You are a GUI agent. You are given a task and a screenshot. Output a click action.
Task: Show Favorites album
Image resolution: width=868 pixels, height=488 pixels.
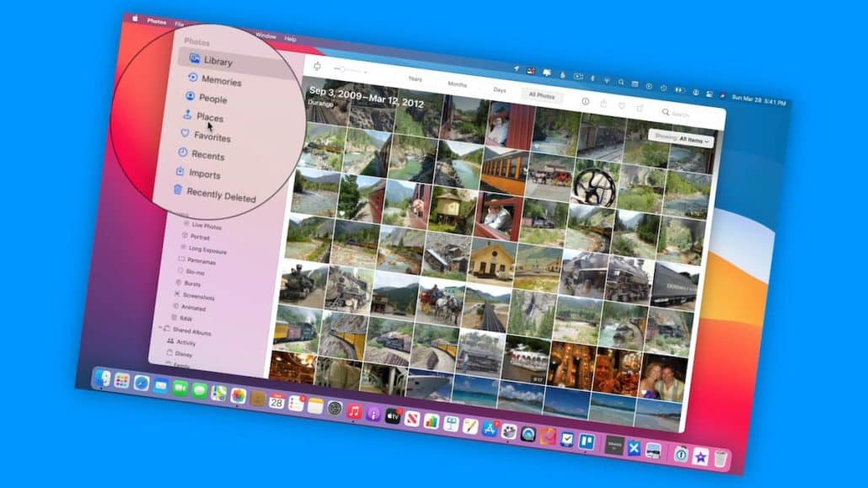[212, 137]
